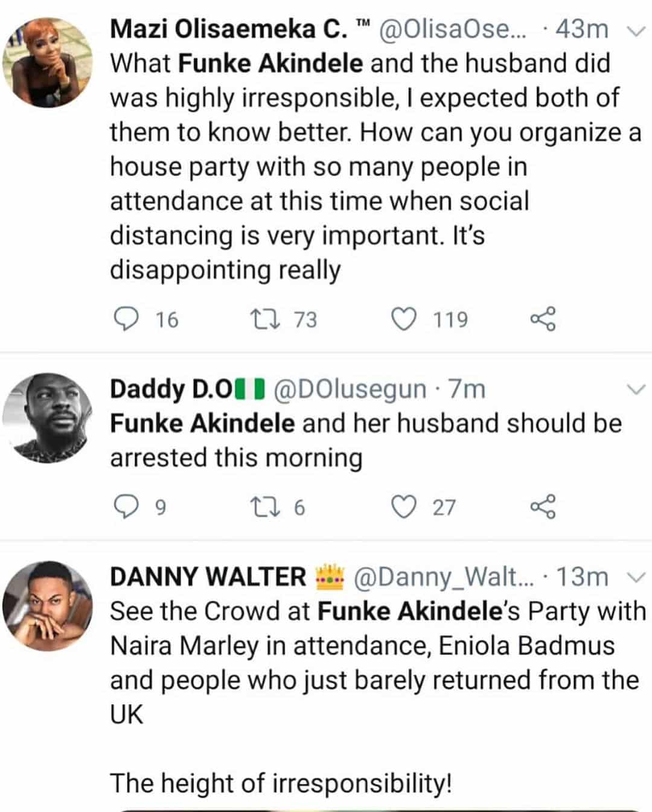Like Mazi Olisaemeka's tweet with 119 likes

pyautogui.click(x=404, y=319)
